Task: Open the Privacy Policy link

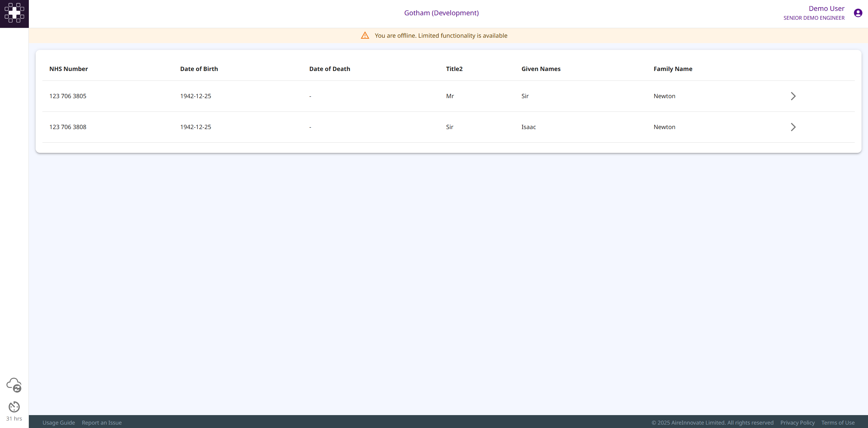Action: (797, 422)
